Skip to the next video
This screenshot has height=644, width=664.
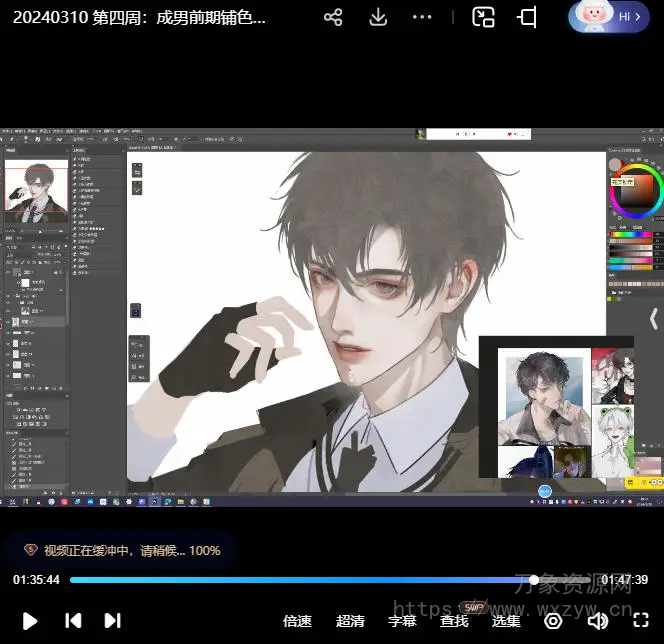pyautogui.click(x=113, y=620)
